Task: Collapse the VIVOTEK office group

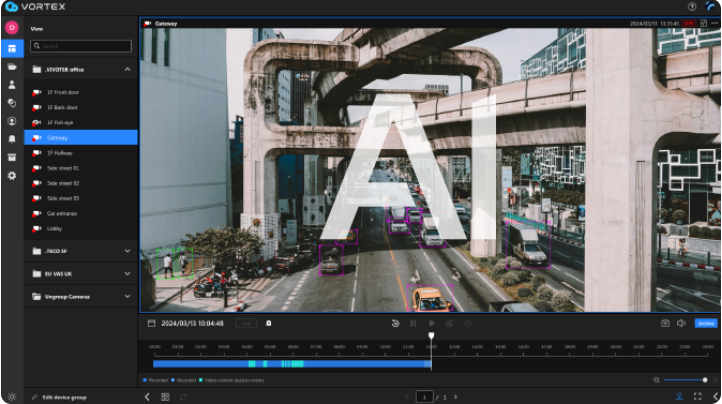Action: point(127,70)
